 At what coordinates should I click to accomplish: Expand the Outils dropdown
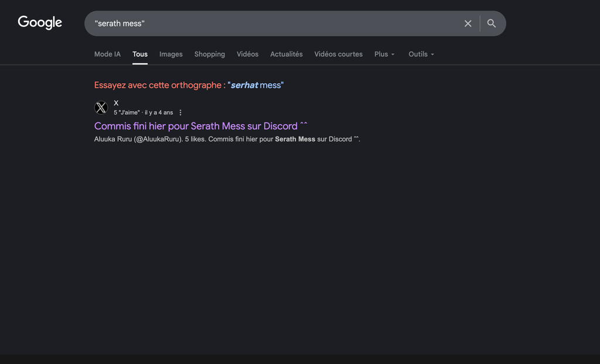point(421,54)
